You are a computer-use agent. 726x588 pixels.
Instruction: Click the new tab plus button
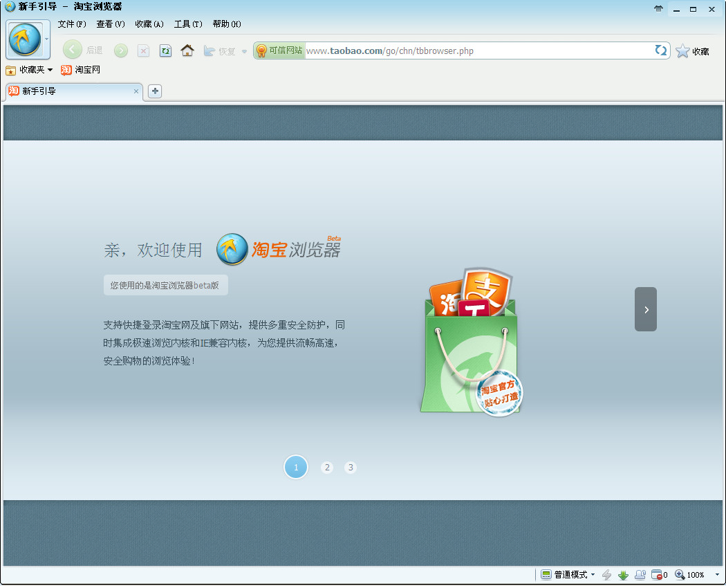pos(155,91)
